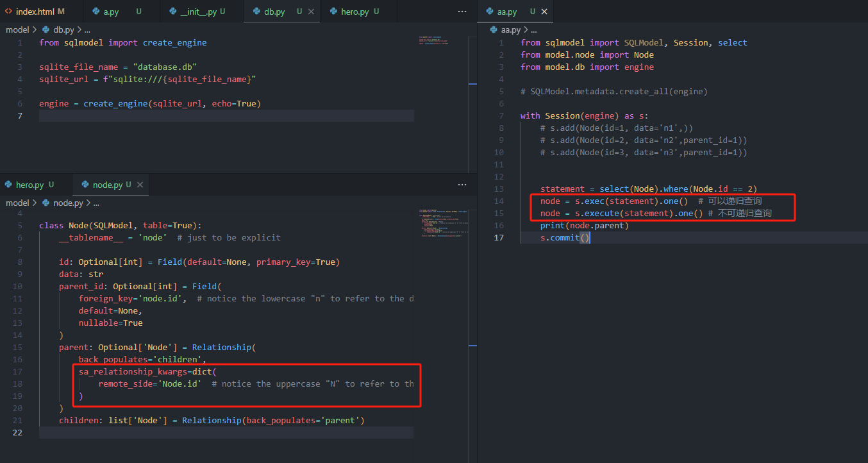The image size is (868, 463).
Task: Click 'statement = select(Node)' line in aa.py
Action: tap(649, 189)
